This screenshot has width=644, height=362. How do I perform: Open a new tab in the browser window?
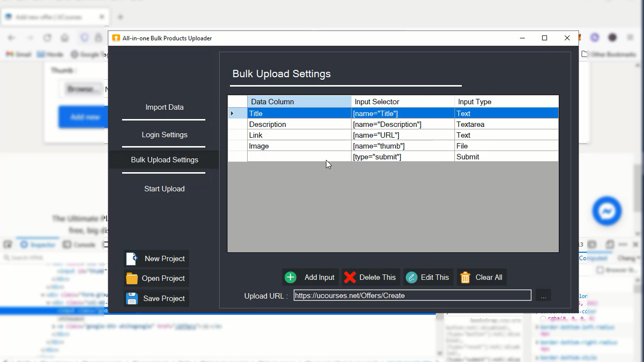click(120, 17)
